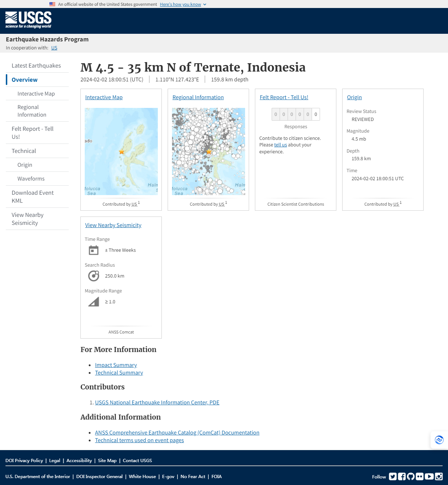Open DOI Inspector General footer link
The width and height of the screenshot is (448, 485).
click(x=99, y=477)
